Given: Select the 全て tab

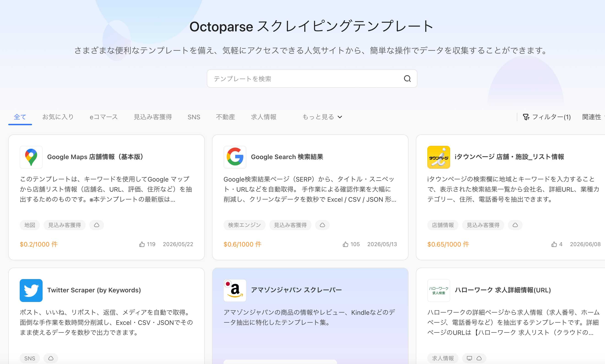Looking at the screenshot, I should [20, 117].
